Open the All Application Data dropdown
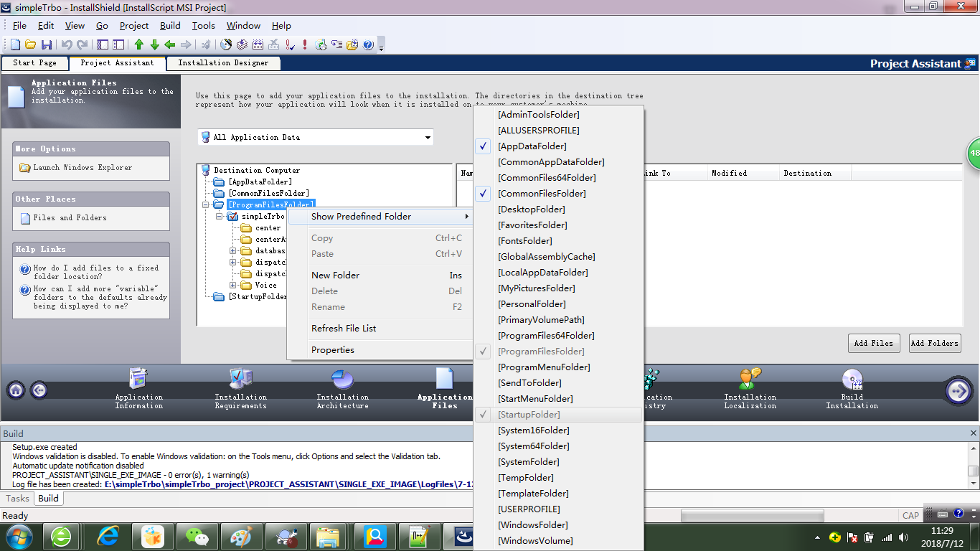This screenshot has height=551, width=980. point(428,137)
